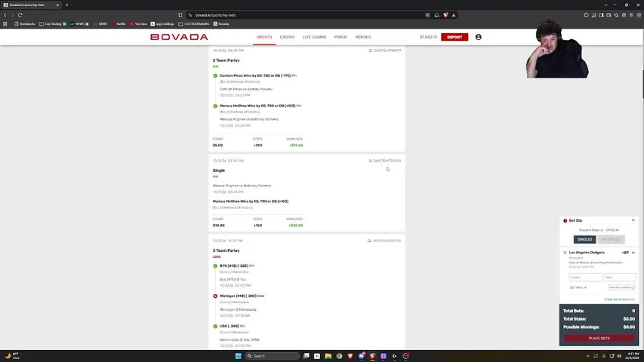Click the page vertical scrollbar
This screenshot has width=644, height=362.
tap(642, 84)
